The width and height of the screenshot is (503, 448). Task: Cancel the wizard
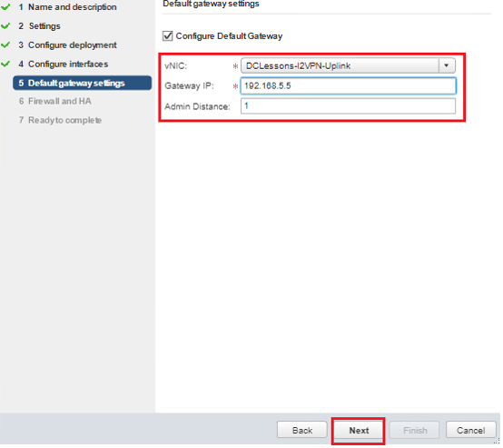click(x=471, y=430)
